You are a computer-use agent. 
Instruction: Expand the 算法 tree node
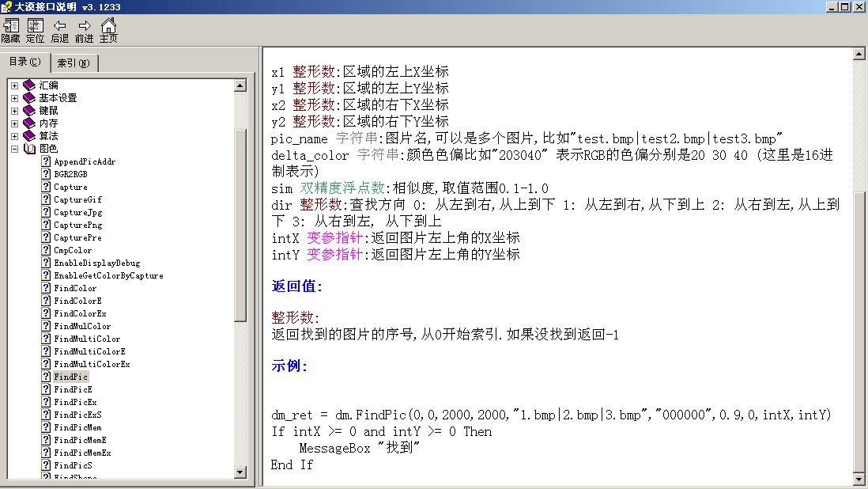[x=13, y=135]
